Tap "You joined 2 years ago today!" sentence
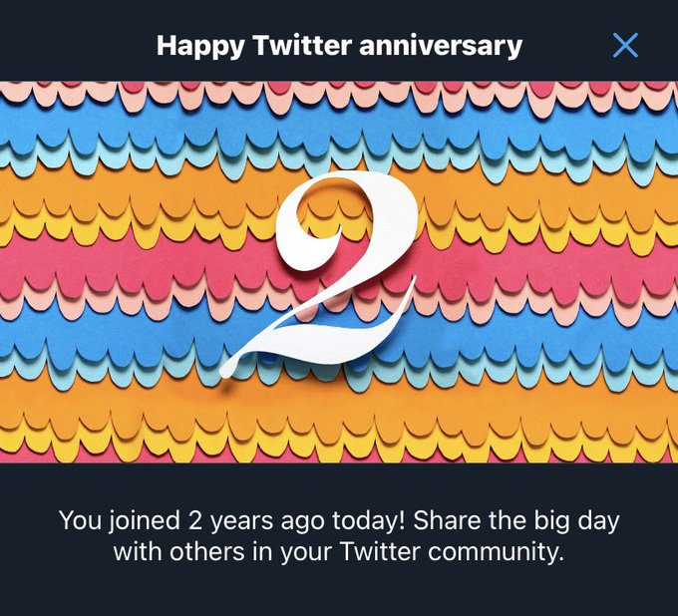The image size is (678, 616). (x=231, y=521)
